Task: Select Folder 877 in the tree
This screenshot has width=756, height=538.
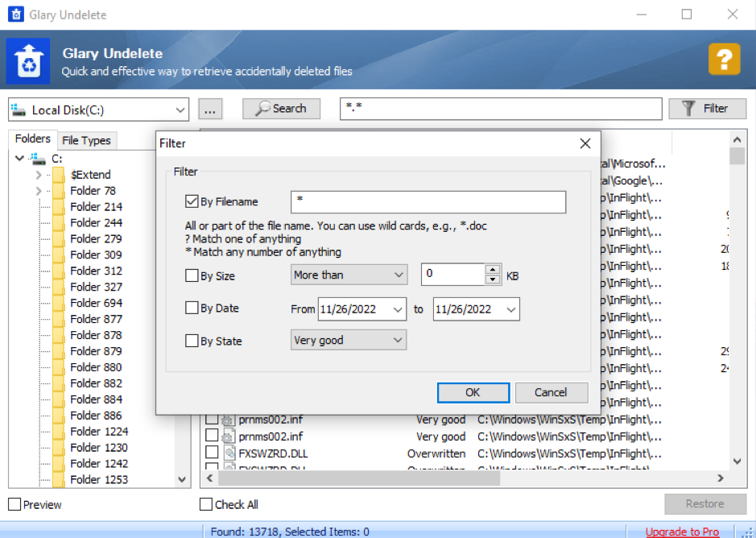Action: click(97, 319)
